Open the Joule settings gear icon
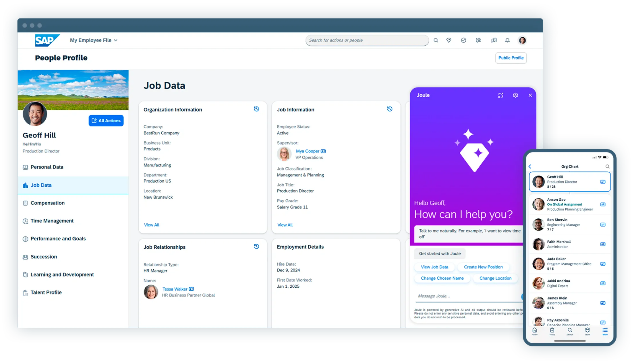This screenshot has height=364, width=634. tap(515, 95)
